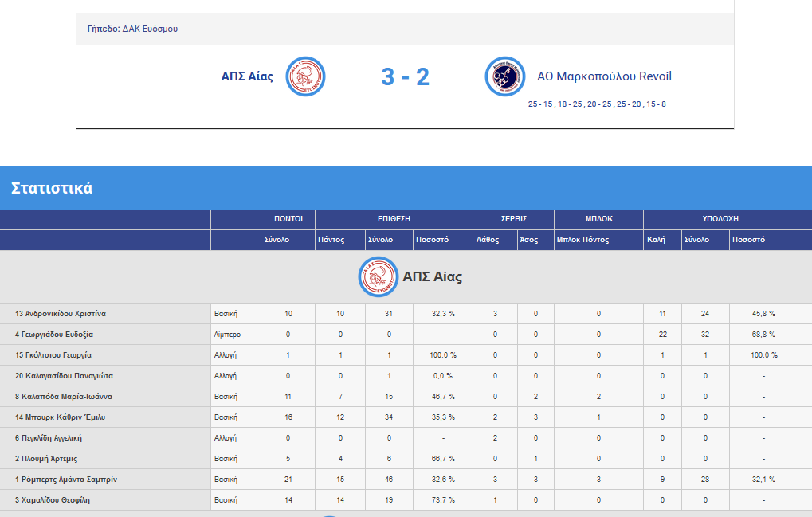Click the ΕΠΙΘΕΣΗ column group header
The height and width of the screenshot is (517, 812).
pyautogui.click(x=394, y=219)
